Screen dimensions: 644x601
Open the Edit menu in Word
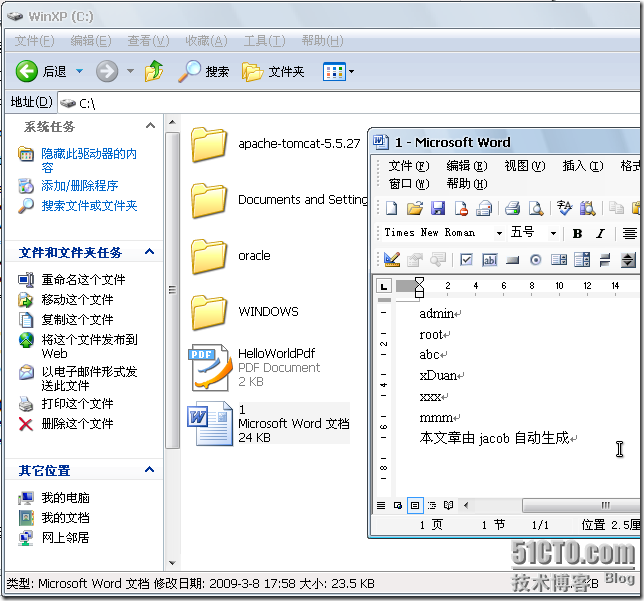pyautogui.click(x=467, y=166)
